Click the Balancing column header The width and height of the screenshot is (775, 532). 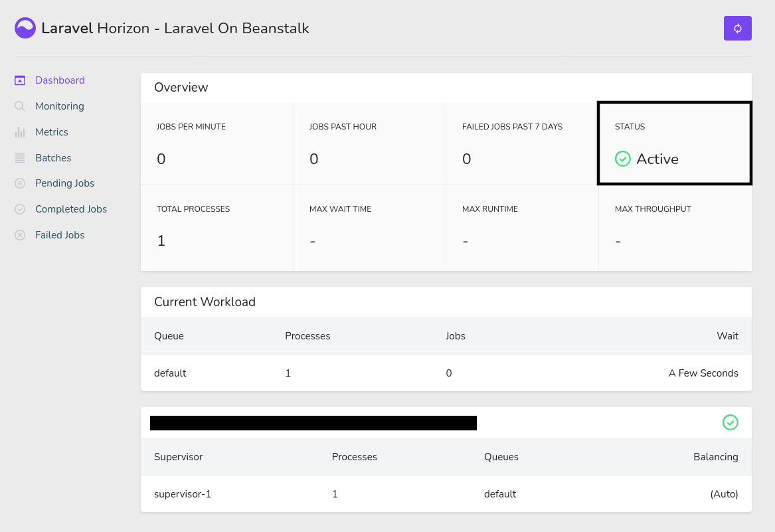click(716, 456)
